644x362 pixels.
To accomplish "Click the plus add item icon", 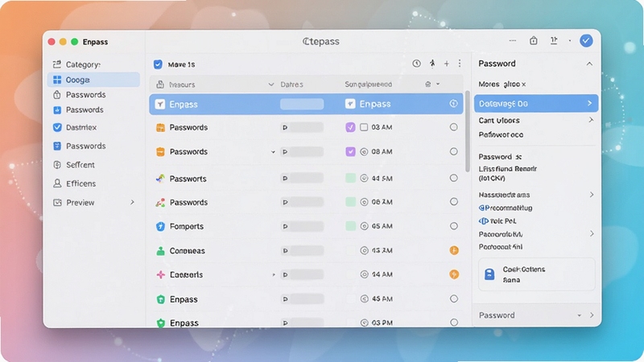I will point(447,64).
